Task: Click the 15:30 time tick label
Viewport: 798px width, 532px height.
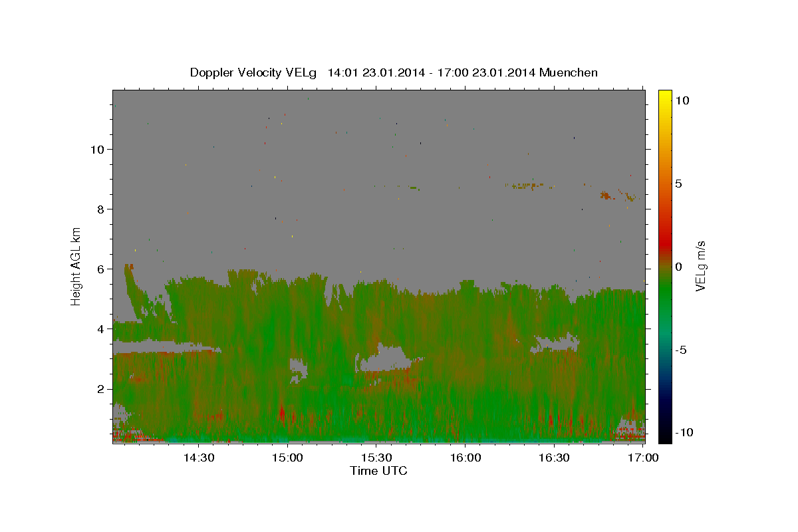Action: 376,458
